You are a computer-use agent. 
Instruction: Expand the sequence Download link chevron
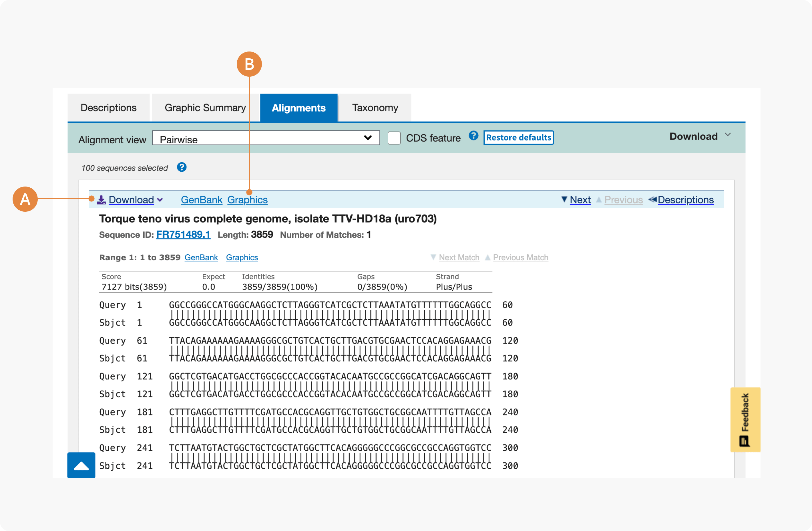pos(160,200)
